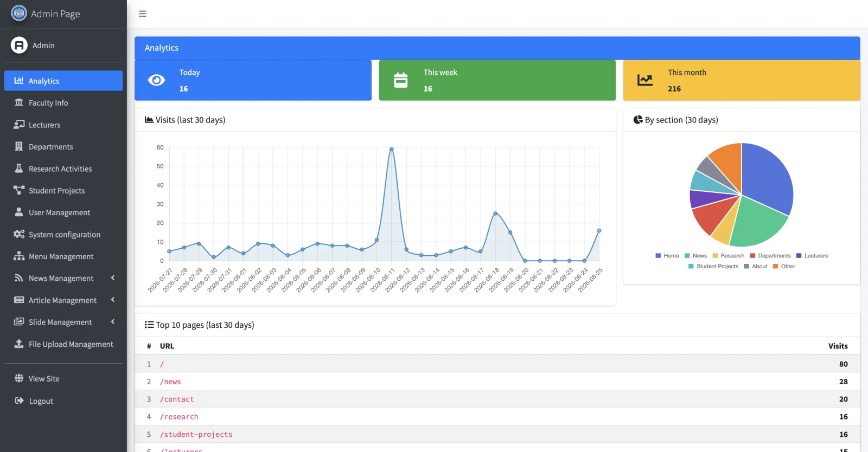868x452 pixels.
Task: Toggle the Student Projects legend item
Action: click(713, 267)
